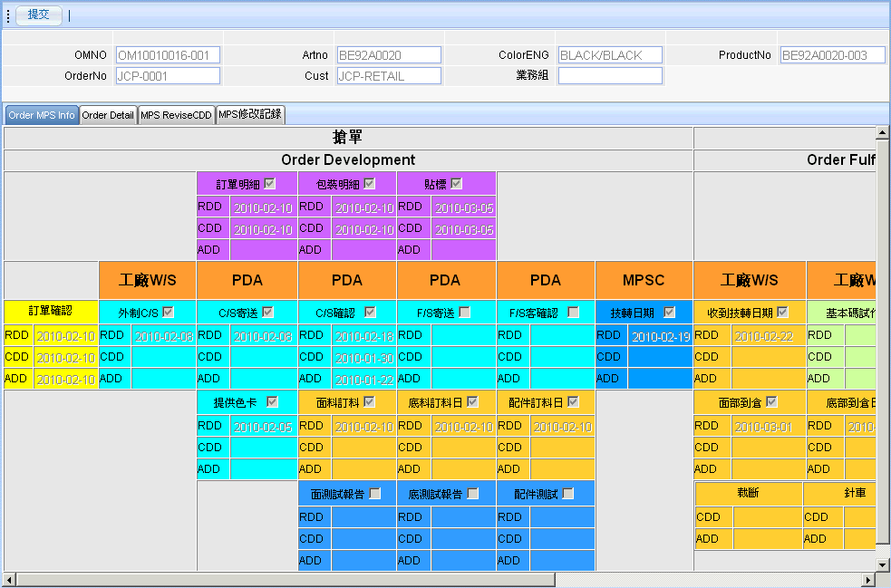Click the 裁斷 CDD field

click(x=767, y=517)
